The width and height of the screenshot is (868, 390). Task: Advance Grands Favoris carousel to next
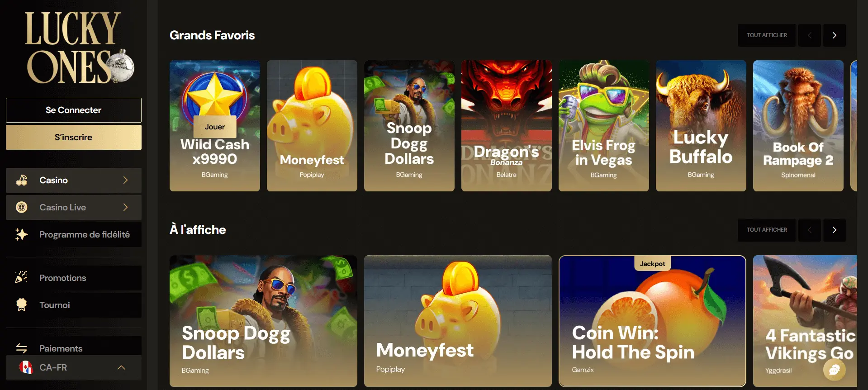[834, 35]
